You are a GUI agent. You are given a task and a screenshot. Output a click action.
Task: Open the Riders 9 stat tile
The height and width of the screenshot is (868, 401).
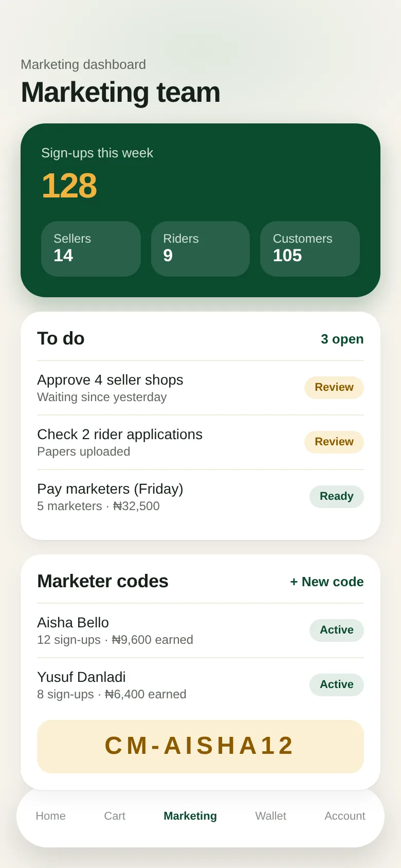[x=200, y=249]
